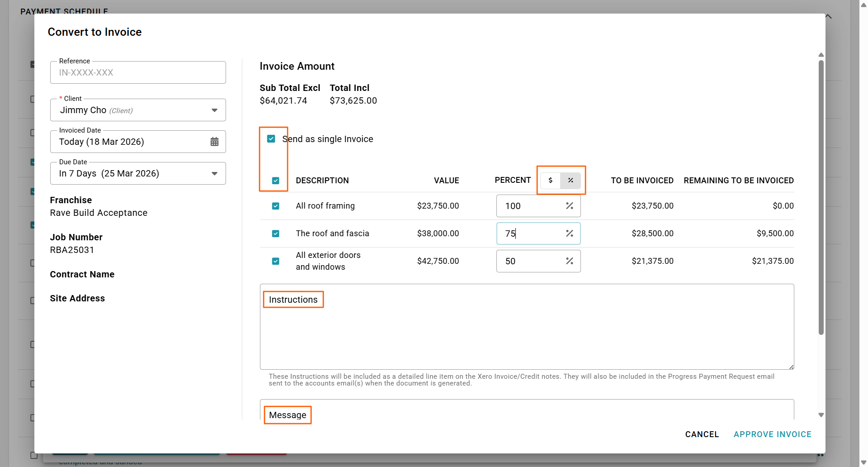Uncheck Send as single Invoice
Viewport: 868px width, 467px height.
(x=271, y=139)
